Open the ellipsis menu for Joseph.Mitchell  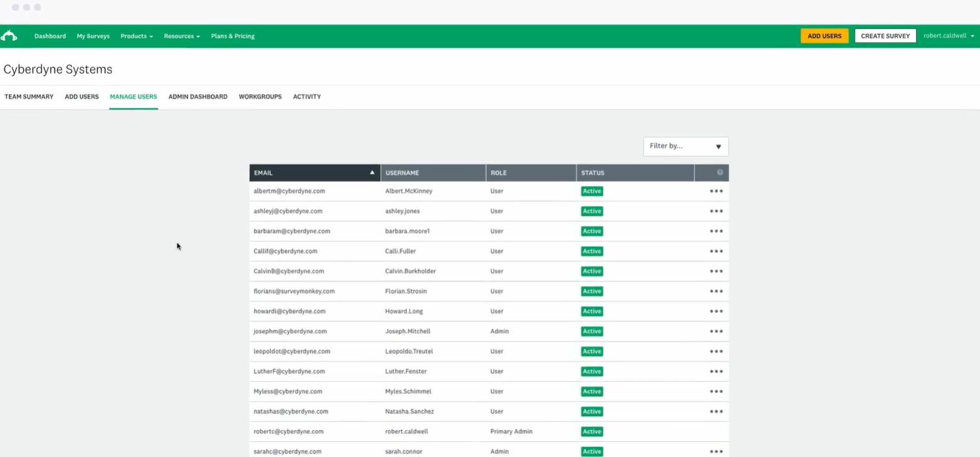(716, 331)
